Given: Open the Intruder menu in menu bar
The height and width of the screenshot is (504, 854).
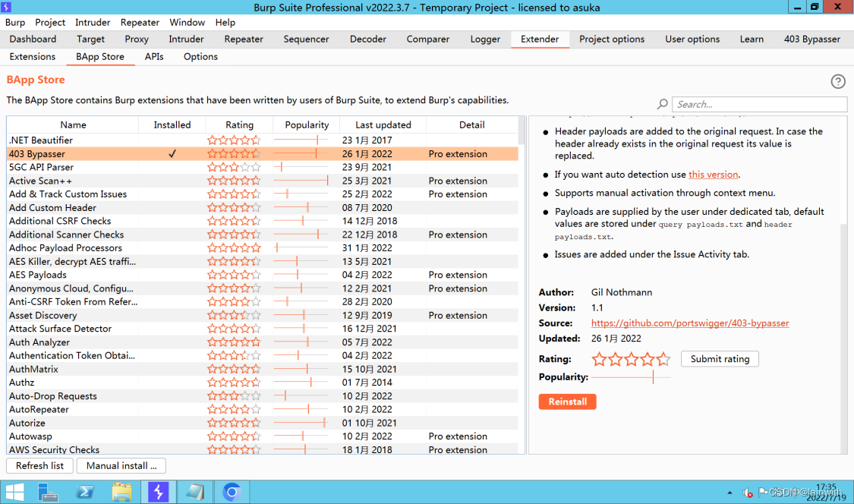Looking at the screenshot, I should [93, 22].
